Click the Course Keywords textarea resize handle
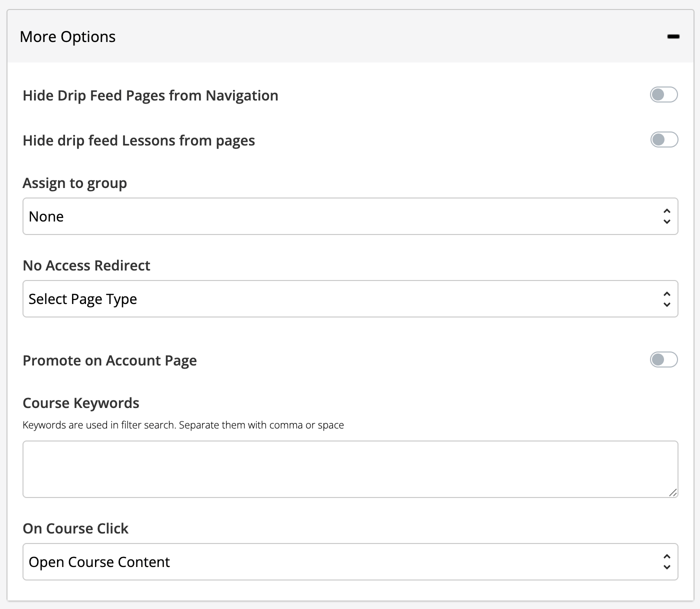This screenshot has height=609, width=700. pos(673,493)
